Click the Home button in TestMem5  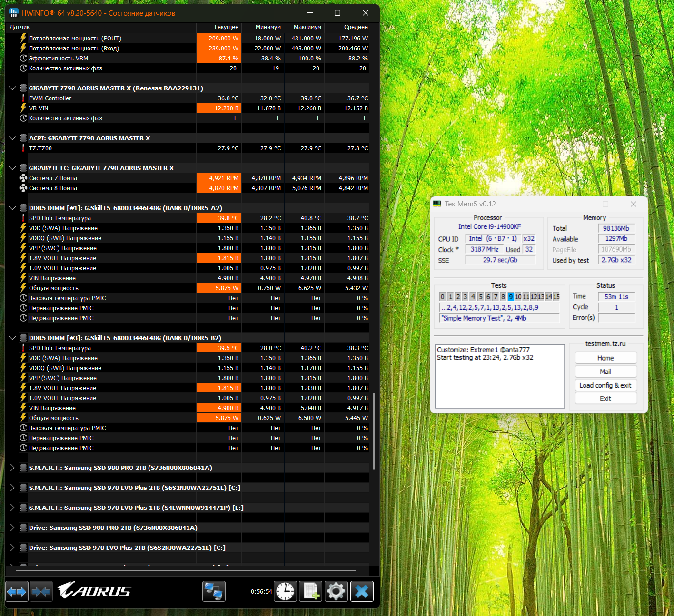pyautogui.click(x=605, y=358)
